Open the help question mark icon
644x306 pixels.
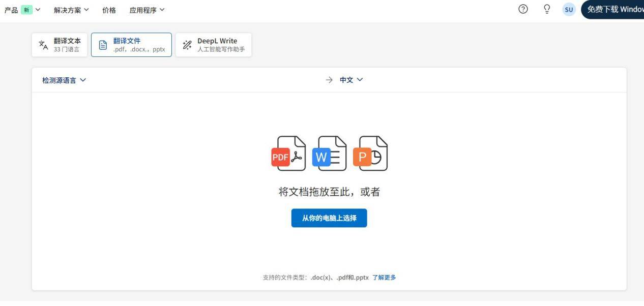(523, 9)
